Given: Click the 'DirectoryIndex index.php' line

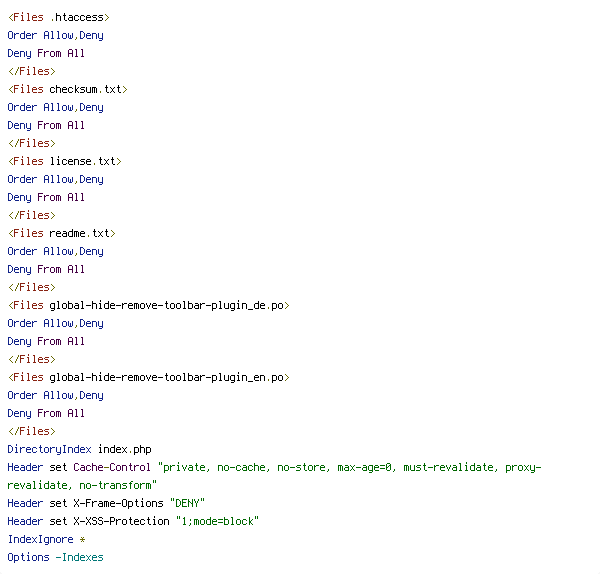Looking at the screenshot, I should pyautogui.click(x=80, y=449).
